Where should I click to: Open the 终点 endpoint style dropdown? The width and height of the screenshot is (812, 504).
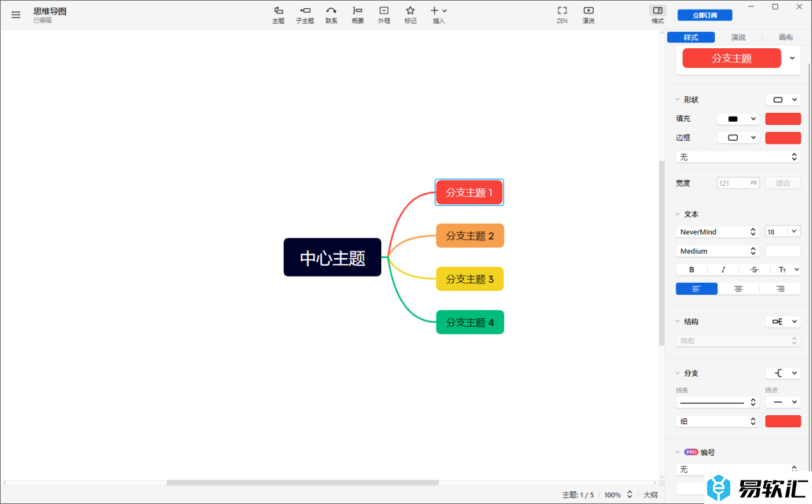(783, 403)
